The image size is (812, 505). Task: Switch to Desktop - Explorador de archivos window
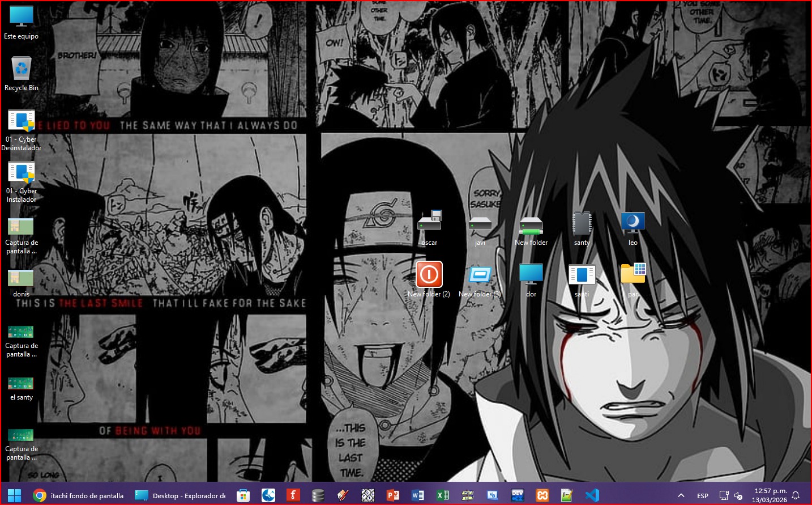pos(181,495)
